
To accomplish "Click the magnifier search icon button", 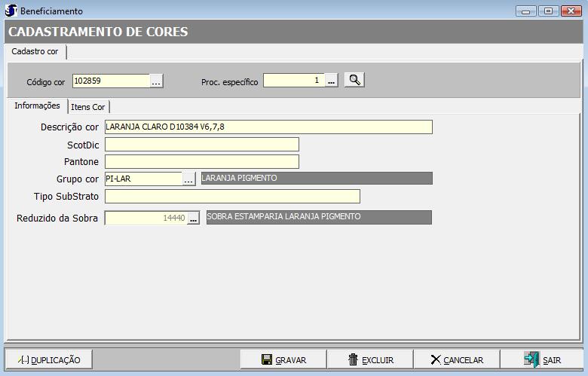I will pos(354,80).
